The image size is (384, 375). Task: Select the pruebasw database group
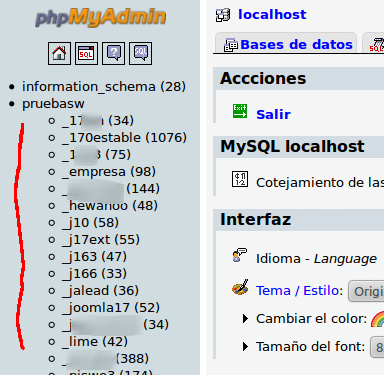[x=53, y=104]
